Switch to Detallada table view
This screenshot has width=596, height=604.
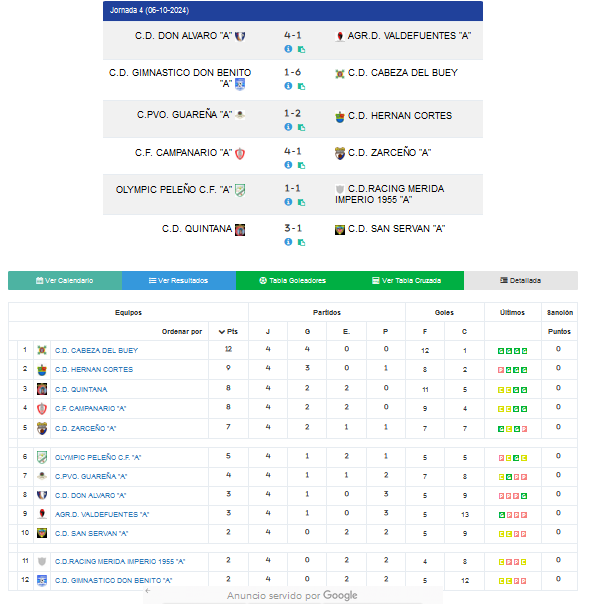pos(521,280)
